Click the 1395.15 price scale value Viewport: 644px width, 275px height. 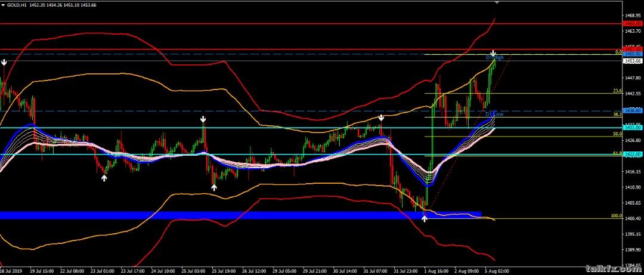pyautogui.click(x=633, y=234)
